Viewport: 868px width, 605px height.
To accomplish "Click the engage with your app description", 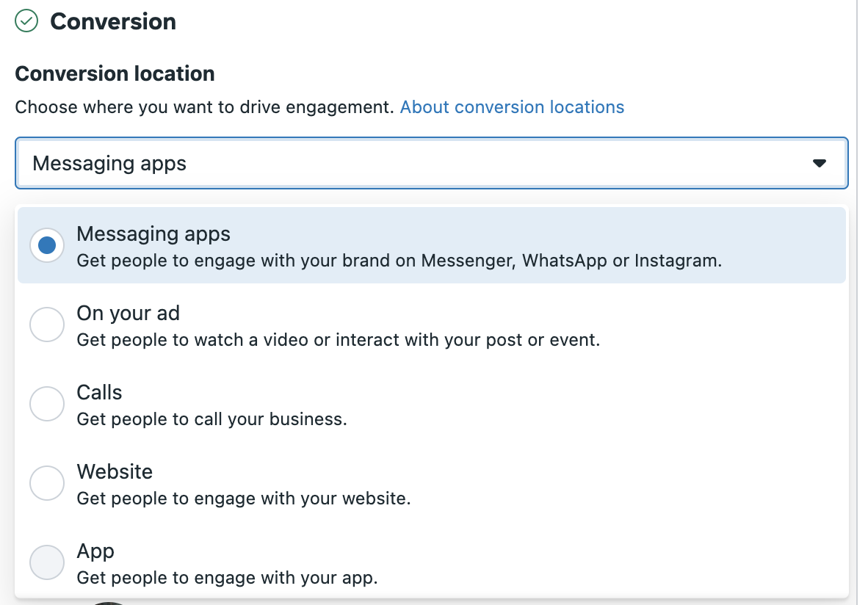I will click(227, 578).
